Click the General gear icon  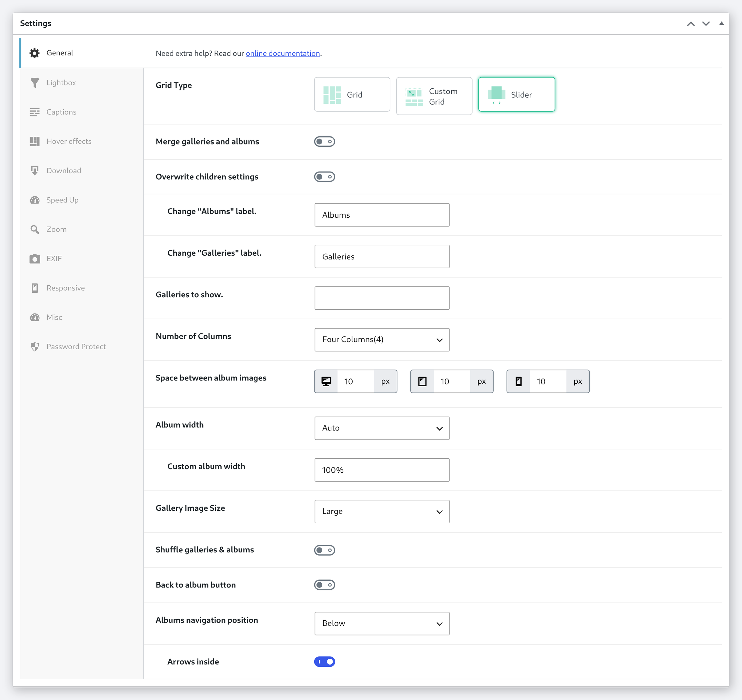click(35, 53)
